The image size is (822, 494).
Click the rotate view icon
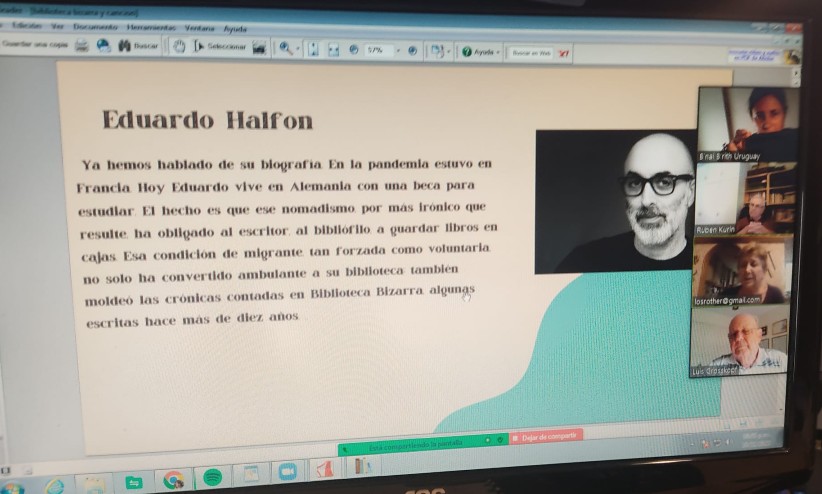[x=436, y=51]
